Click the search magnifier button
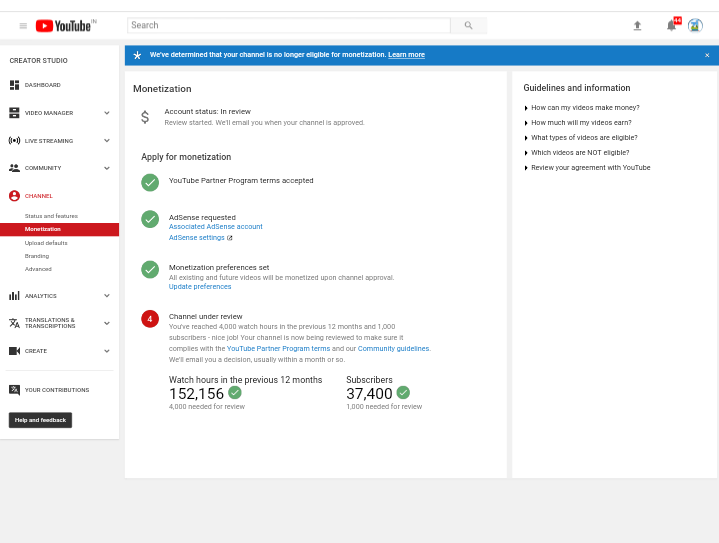 [468, 25]
